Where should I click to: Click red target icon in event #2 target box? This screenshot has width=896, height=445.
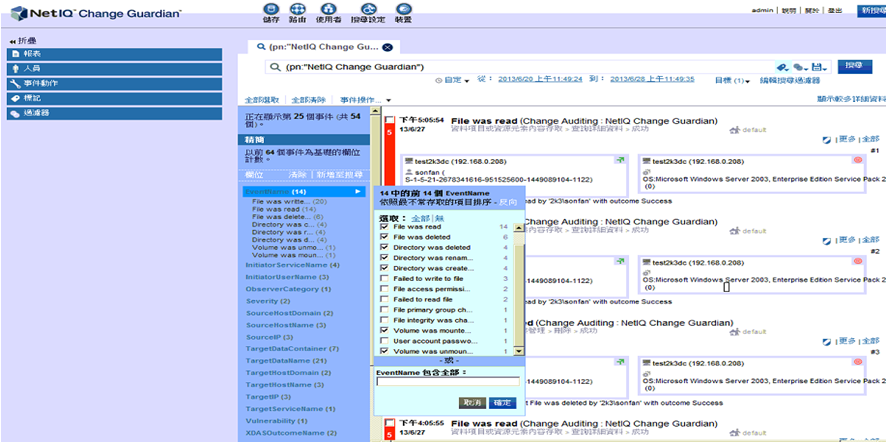click(858, 261)
